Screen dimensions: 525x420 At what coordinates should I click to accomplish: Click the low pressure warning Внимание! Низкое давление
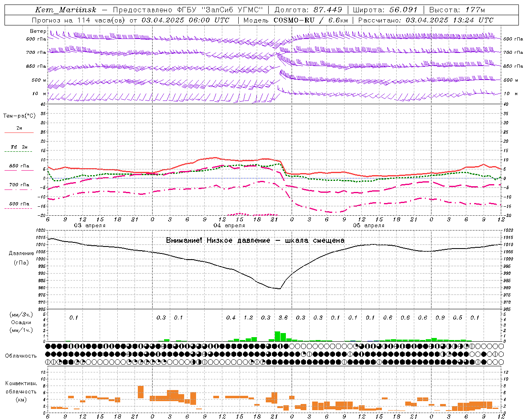point(218,240)
